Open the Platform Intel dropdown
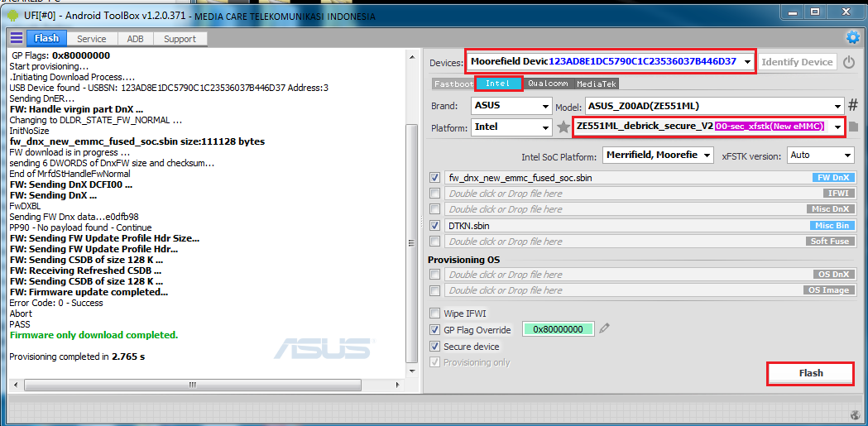Image resolution: width=868 pixels, height=426 pixels. 511,127
